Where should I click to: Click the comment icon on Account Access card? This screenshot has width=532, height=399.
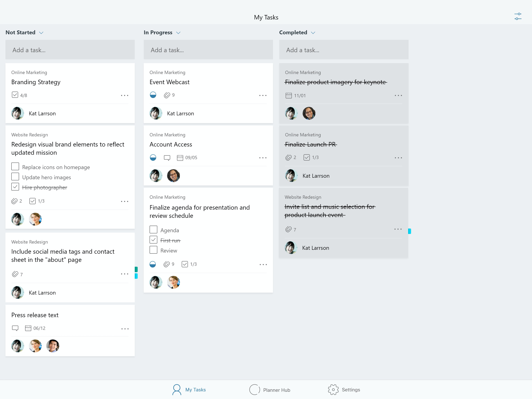click(167, 158)
